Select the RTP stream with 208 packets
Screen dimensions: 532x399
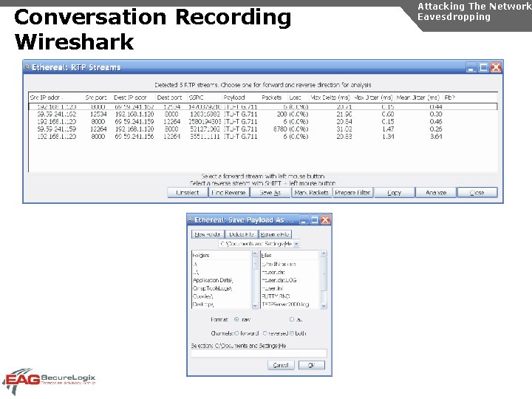pos(263,114)
